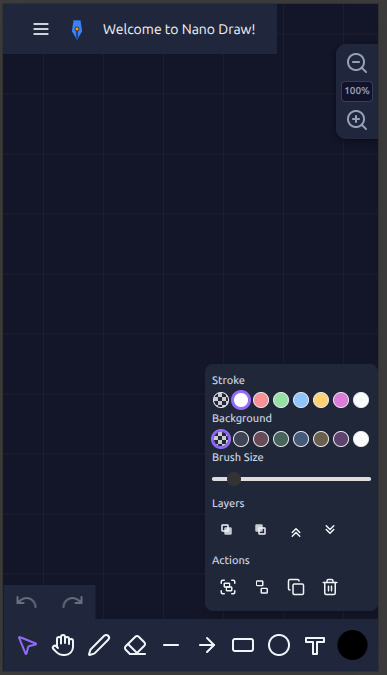Select the circle shape tool
This screenshot has width=387, height=675.
pyautogui.click(x=279, y=645)
